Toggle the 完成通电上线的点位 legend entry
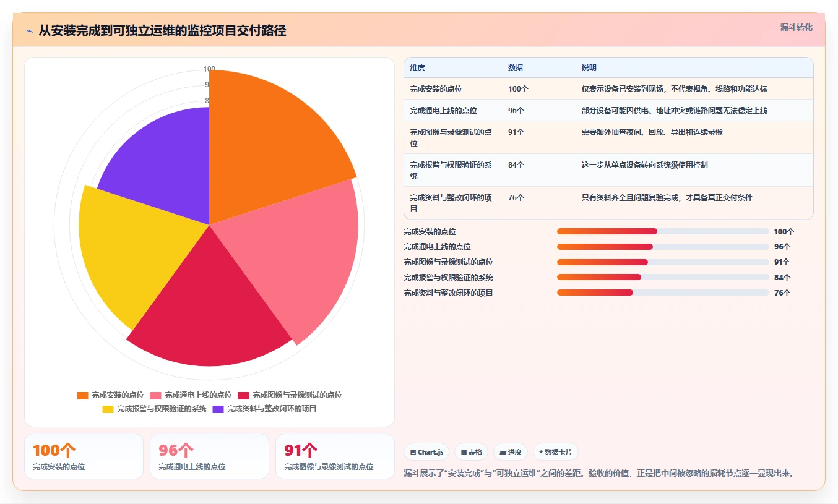 191,395
